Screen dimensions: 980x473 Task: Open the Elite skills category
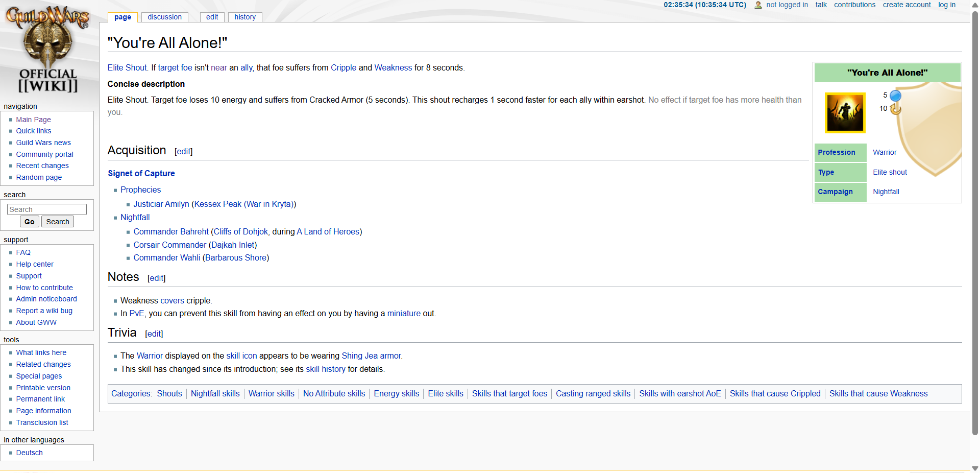[x=446, y=394]
